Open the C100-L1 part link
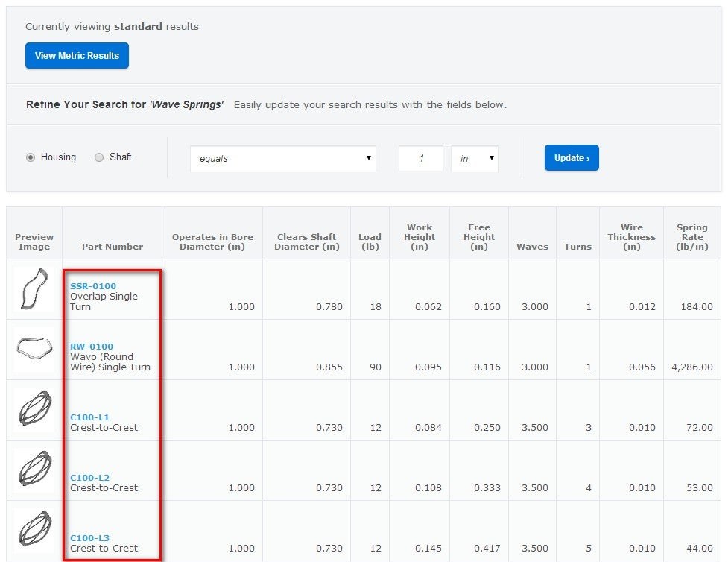 click(89, 417)
